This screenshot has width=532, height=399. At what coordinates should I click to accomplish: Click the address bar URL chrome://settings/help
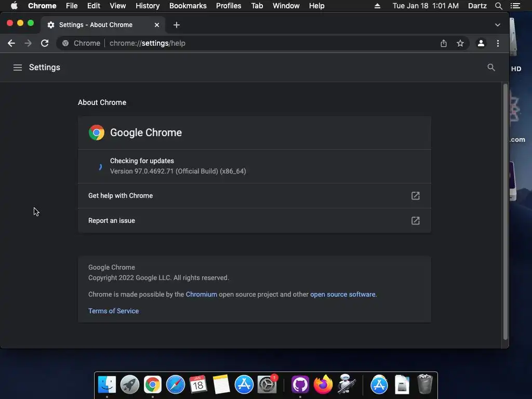147,43
